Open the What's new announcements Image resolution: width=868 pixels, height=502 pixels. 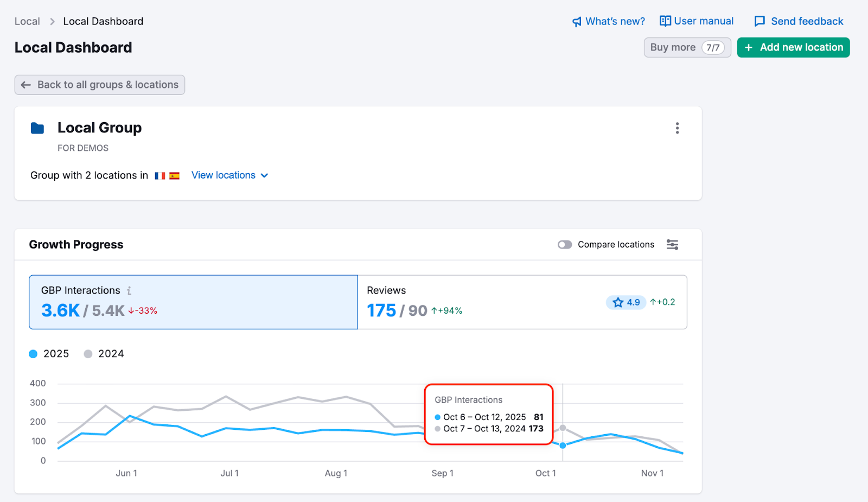point(608,21)
